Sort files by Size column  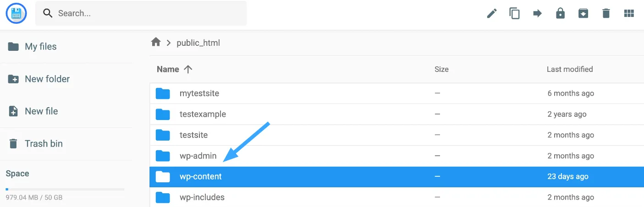[441, 69]
